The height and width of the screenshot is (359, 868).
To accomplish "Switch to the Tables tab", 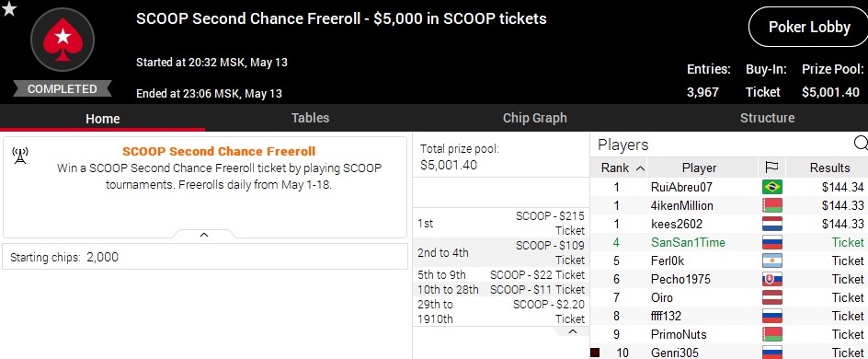I will 310,118.
